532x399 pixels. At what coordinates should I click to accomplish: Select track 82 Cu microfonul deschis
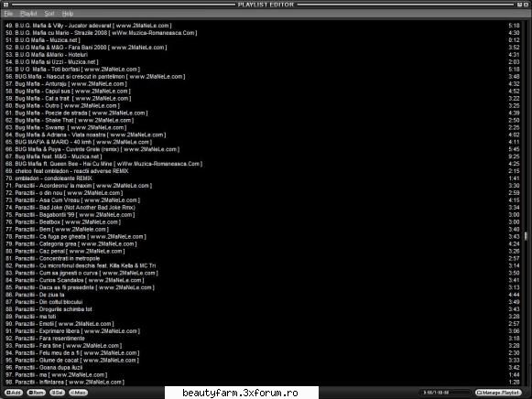click(x=262, y=265)
